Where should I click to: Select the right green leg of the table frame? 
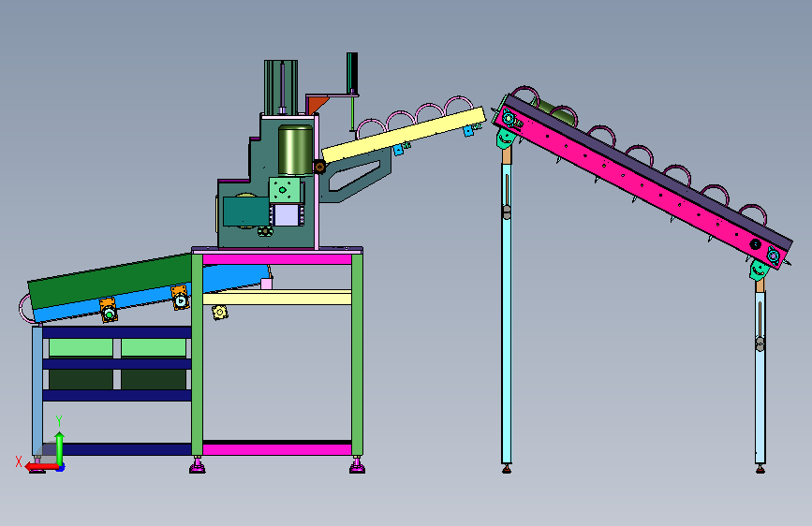pyautogui.click(x=357, y=355)
